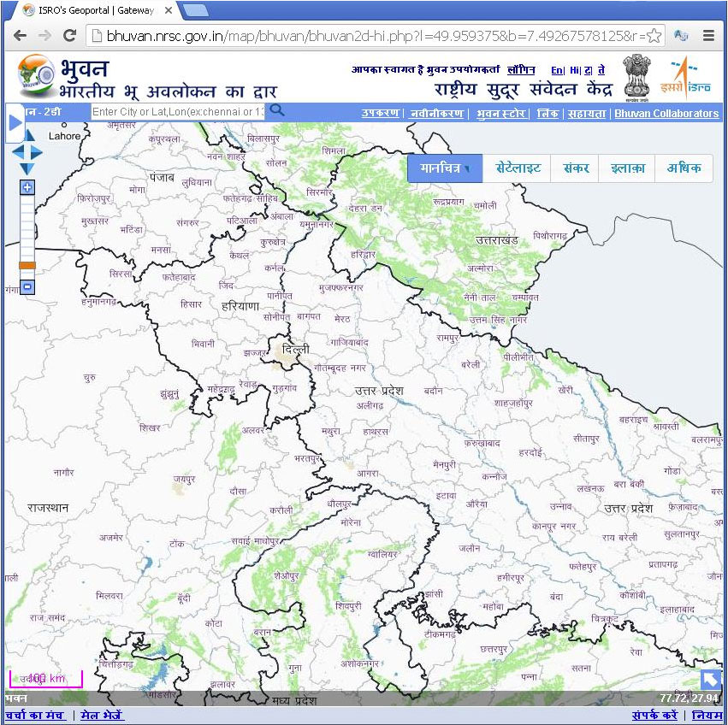The image size is (728, 725).
Task: Switch to संकर (hybrid) map view
Action: (576, 168)
